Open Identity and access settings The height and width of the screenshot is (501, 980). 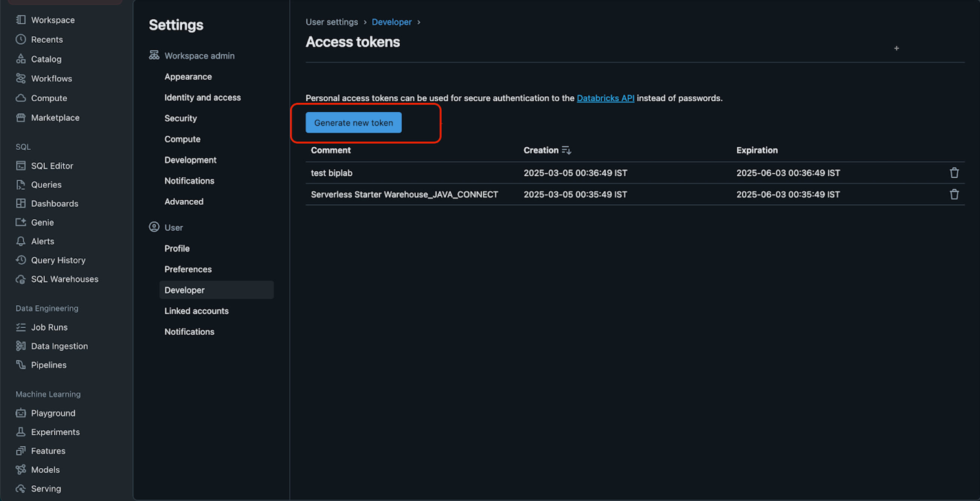click(202, 97)
